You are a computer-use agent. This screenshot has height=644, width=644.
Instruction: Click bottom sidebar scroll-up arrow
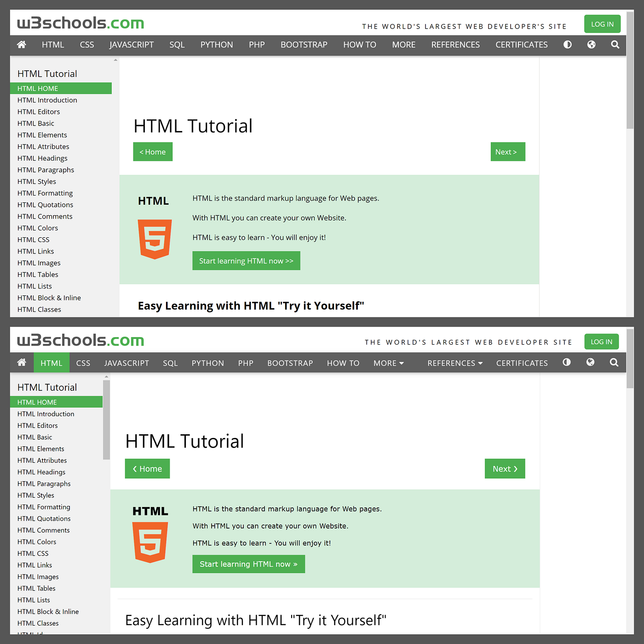(106, 377)
